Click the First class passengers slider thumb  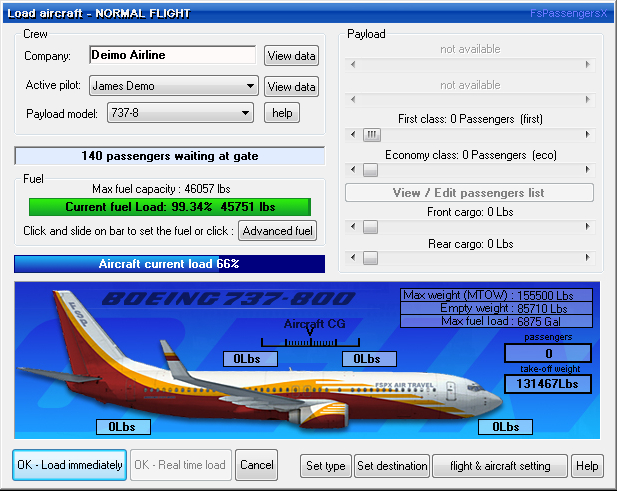coord(371,135)
